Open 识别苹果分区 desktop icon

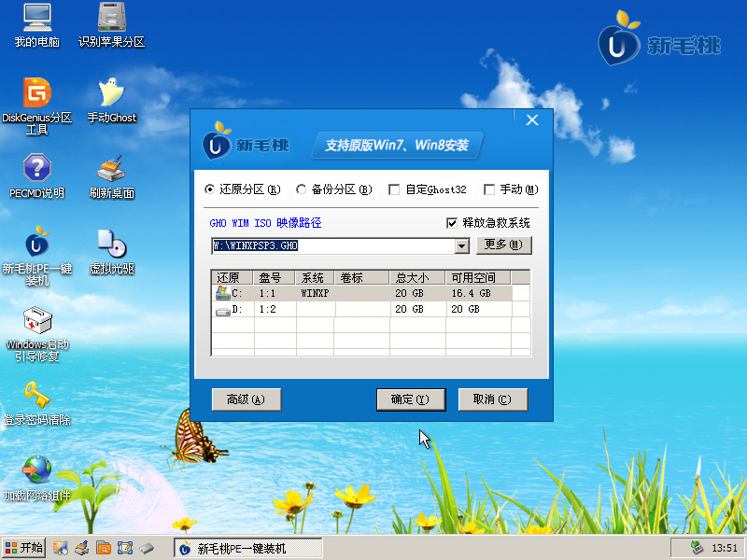pos(111,19)
